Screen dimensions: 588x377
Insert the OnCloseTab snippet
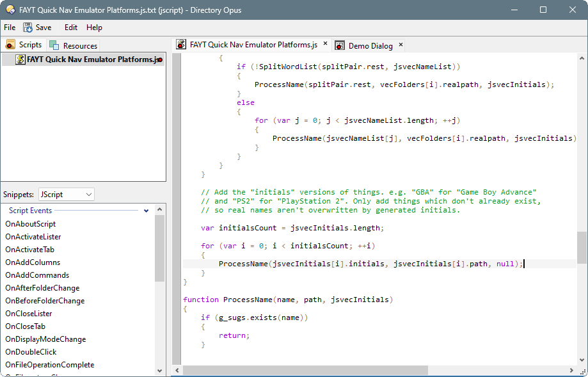(x=25, y=326)
